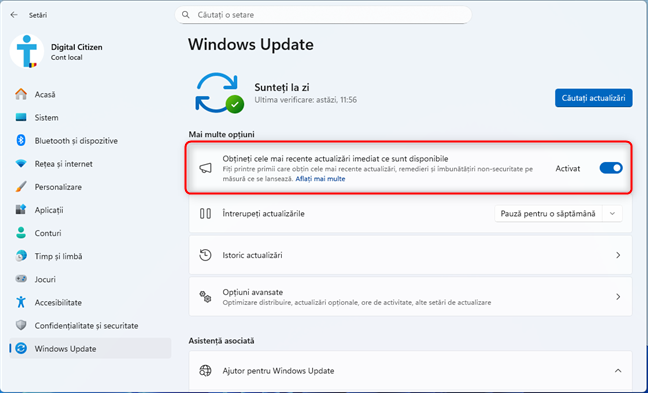Select Aplicații in sidebar

point(90,210)
